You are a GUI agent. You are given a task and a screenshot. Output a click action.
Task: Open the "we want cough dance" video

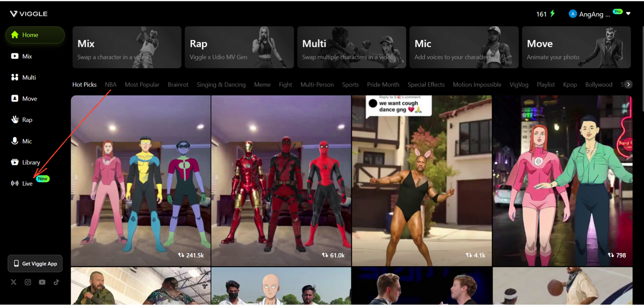click(422, 181)
